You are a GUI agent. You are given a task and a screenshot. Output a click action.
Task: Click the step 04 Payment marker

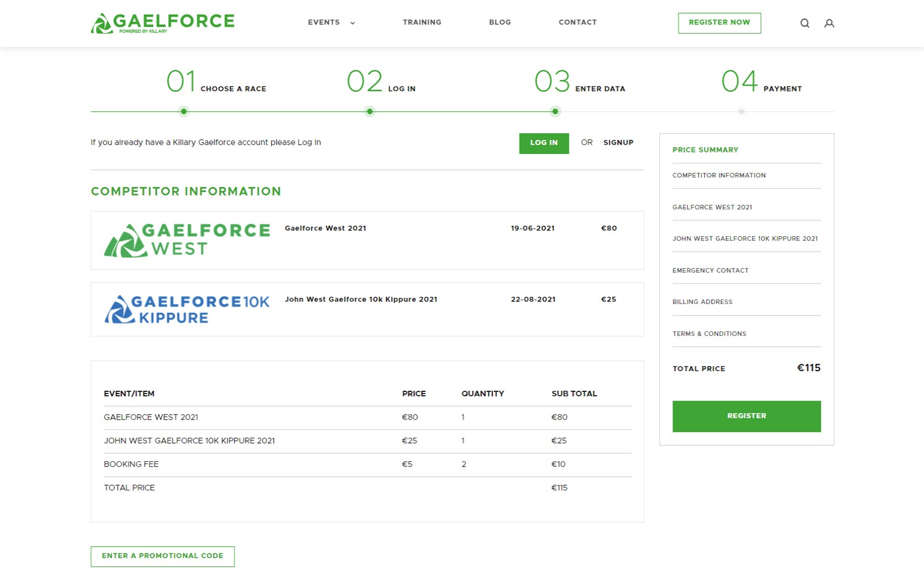(741, 112)
